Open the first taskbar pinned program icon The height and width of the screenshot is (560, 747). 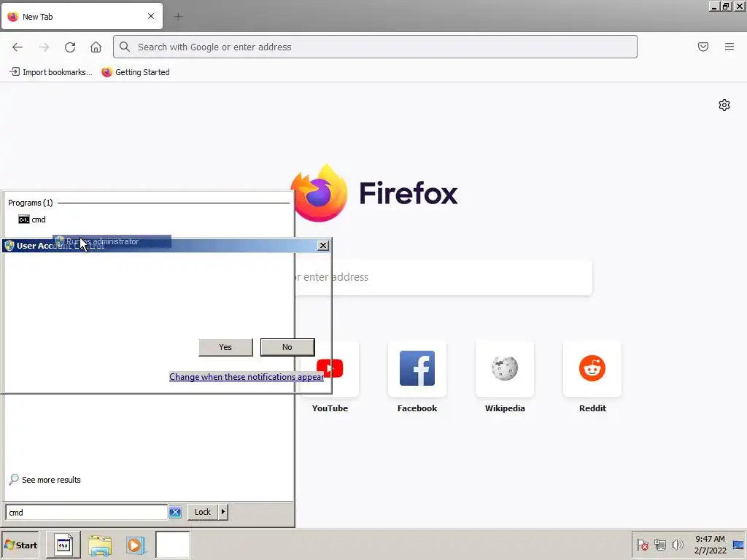pyautogui.click(x=63, y=545)
